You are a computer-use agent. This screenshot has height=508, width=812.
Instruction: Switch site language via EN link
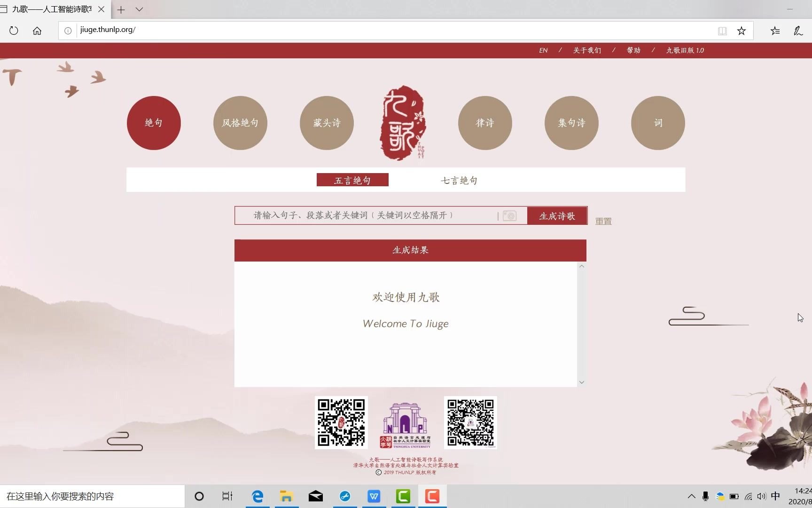(x=543, y=50)
